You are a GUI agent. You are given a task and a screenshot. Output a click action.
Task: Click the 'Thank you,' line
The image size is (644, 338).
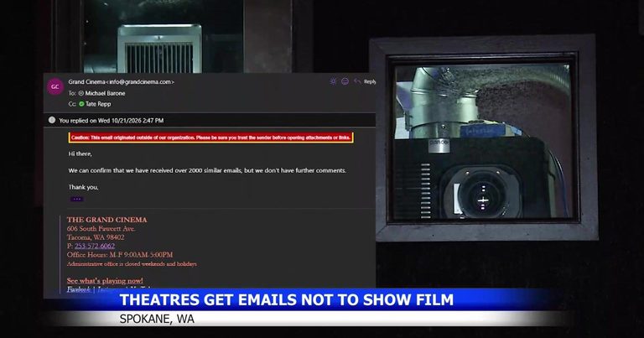pos(83,187)
